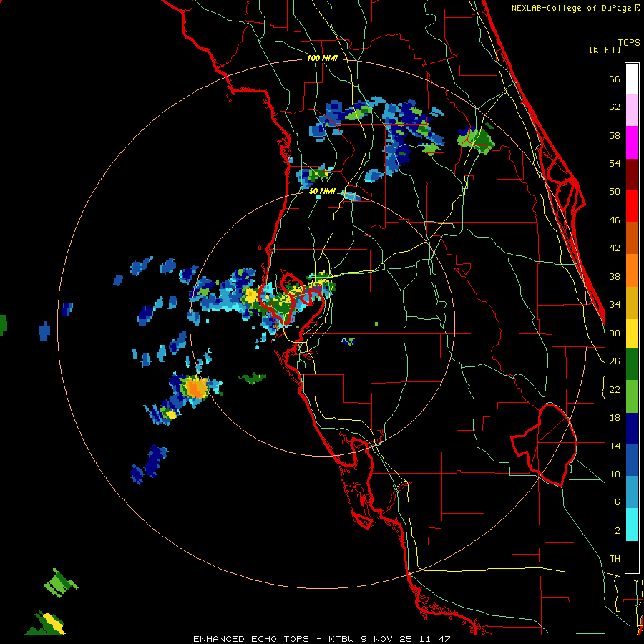
Task: Click the "22" legend value
Action: pyautogui.click(x=615, y=389)
